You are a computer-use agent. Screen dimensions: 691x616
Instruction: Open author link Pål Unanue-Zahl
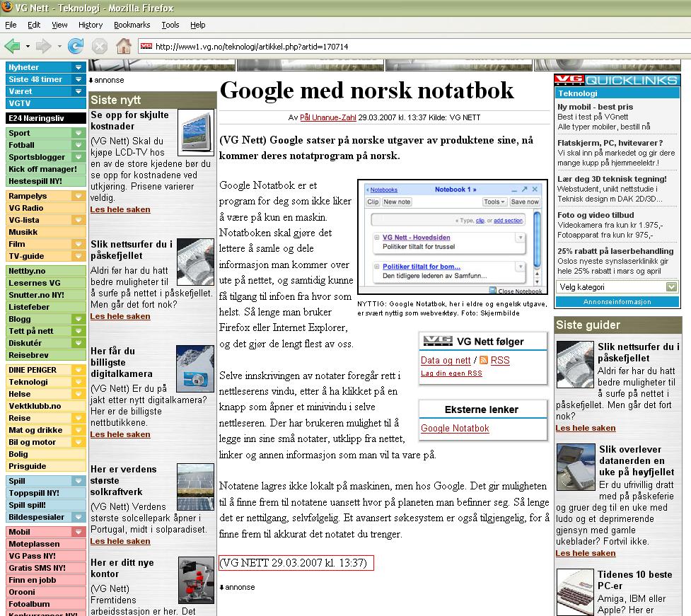pos(328,117)
